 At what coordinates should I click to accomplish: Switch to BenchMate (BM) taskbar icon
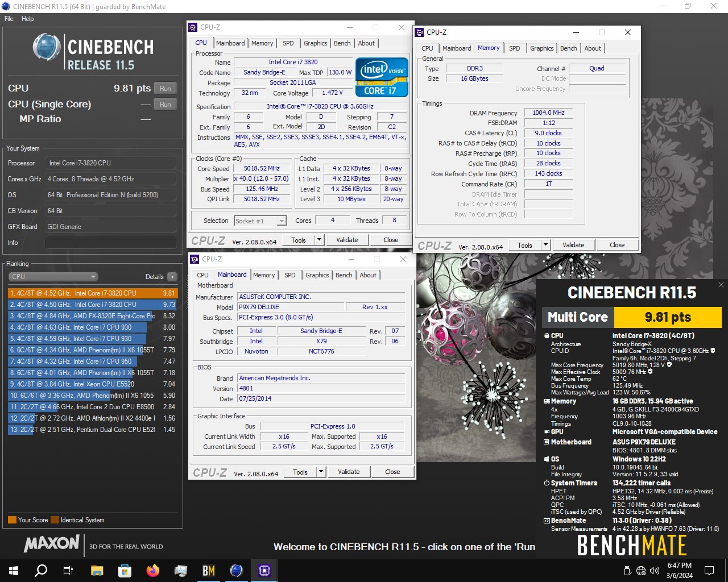208,570
